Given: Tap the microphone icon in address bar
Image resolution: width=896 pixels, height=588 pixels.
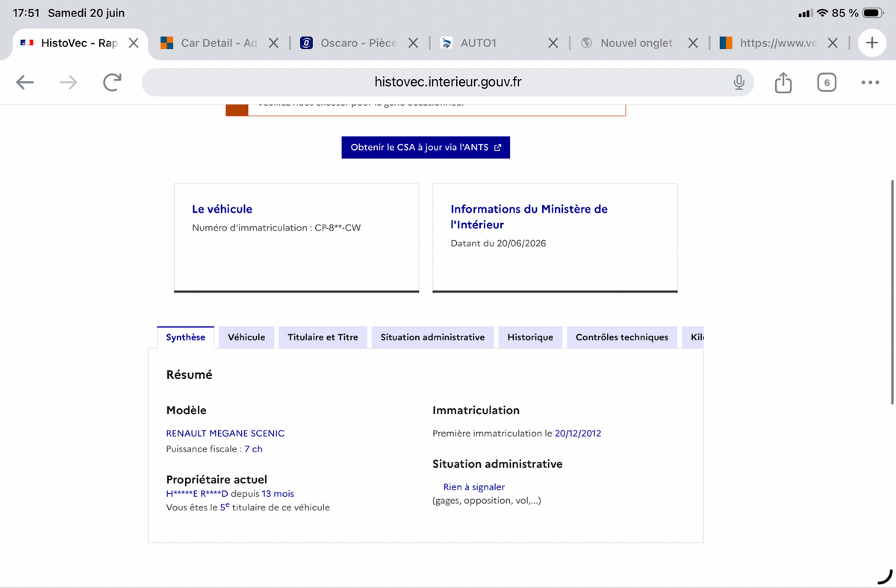Looking at the screenshot, I should click(x=738, y=82).
